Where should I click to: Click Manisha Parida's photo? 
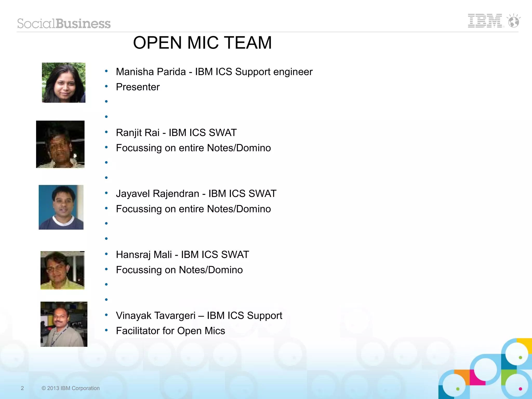(x=64, y=83)
